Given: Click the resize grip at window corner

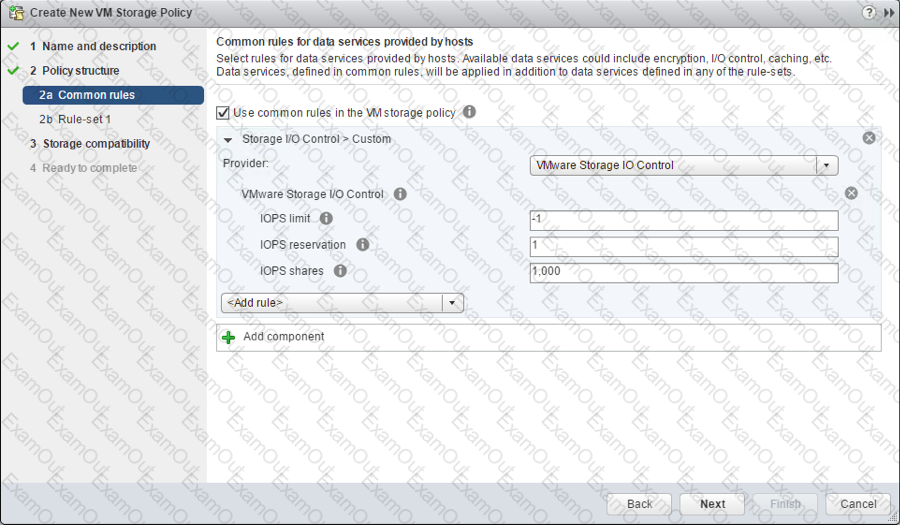Looking at the screenshot, I should (x=894, y=519).
